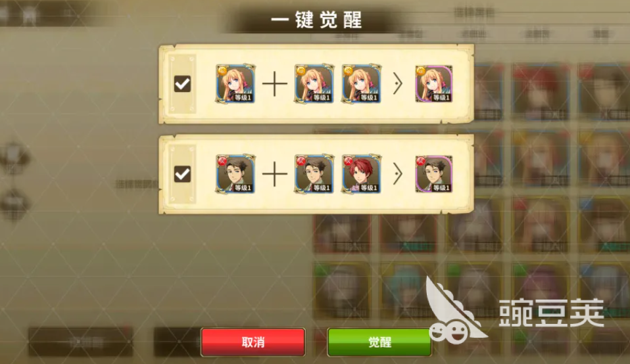Viewport: 630px width, 364px height.
Task: Click the plus sign in first awakening row
Action: (x=275, y=84)
